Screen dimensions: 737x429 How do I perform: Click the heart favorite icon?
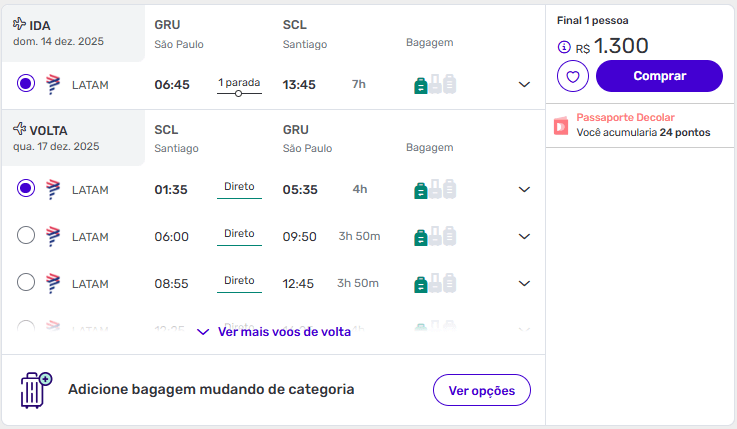tap(573, 76)
